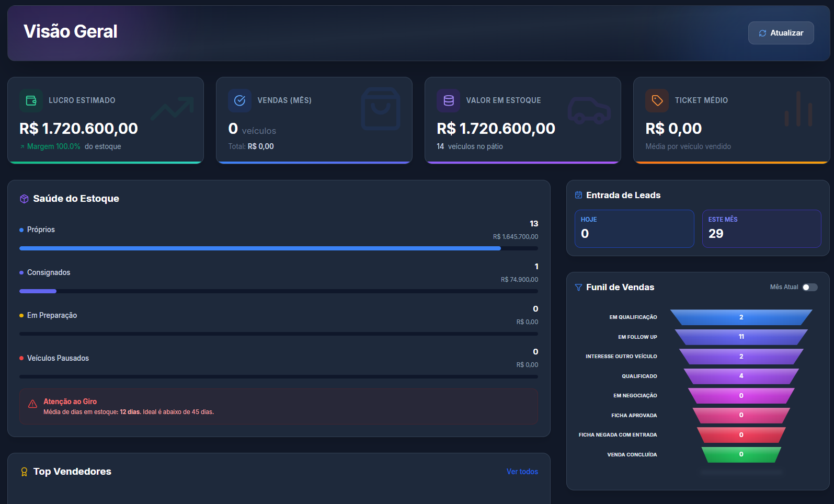Click the tag icon in Ticket Médio card
Image resolution: width=834 pixels, height=504 pixels.
pyautogui.click(x=657, y=100)
